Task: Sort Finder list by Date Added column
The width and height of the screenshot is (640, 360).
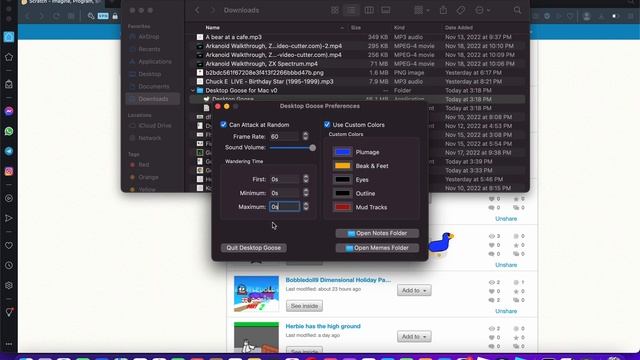Action: pyautogui.click(x=459, y=28)
